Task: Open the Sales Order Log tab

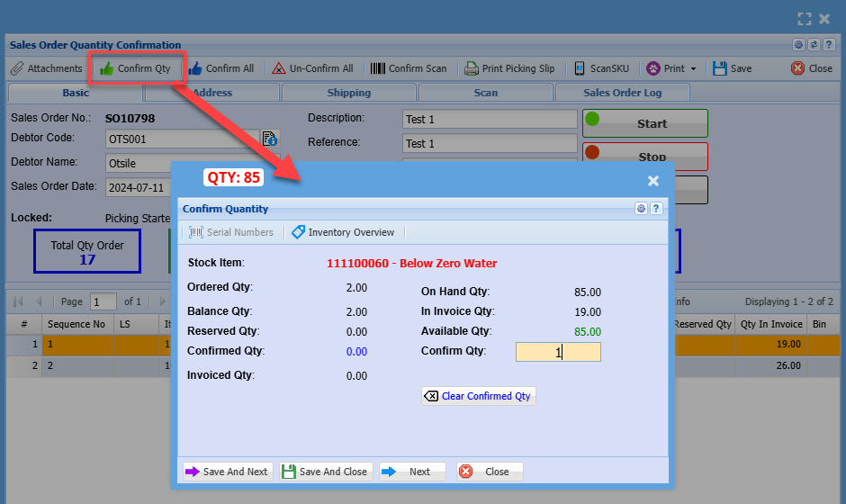Action: (x=622, y=93)
